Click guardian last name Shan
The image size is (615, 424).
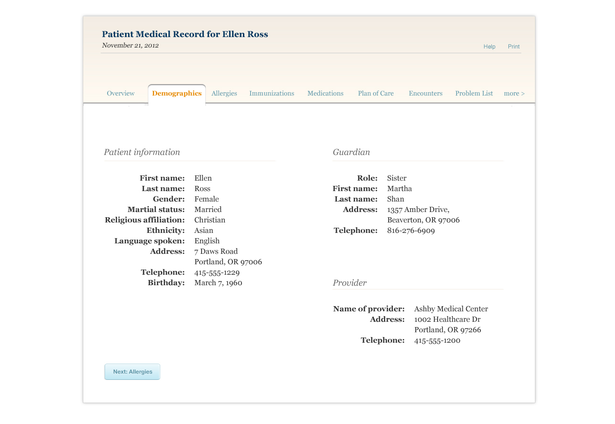point(395,199)
